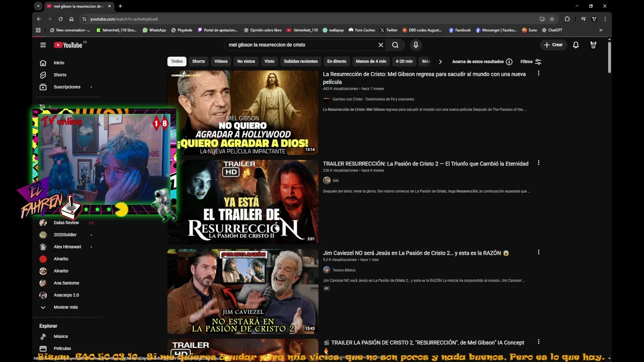Clear the search box with the X
This screenshot has width=644, height=362.
pos(381,45)
